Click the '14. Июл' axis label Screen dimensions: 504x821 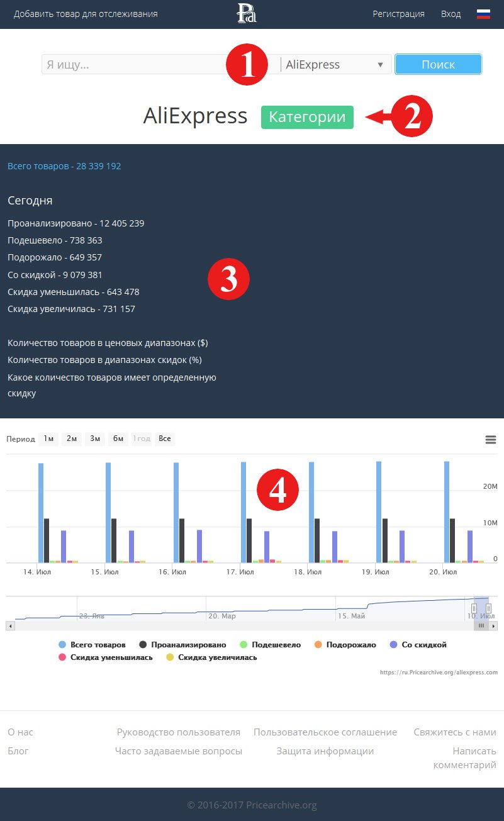(37, 572)
